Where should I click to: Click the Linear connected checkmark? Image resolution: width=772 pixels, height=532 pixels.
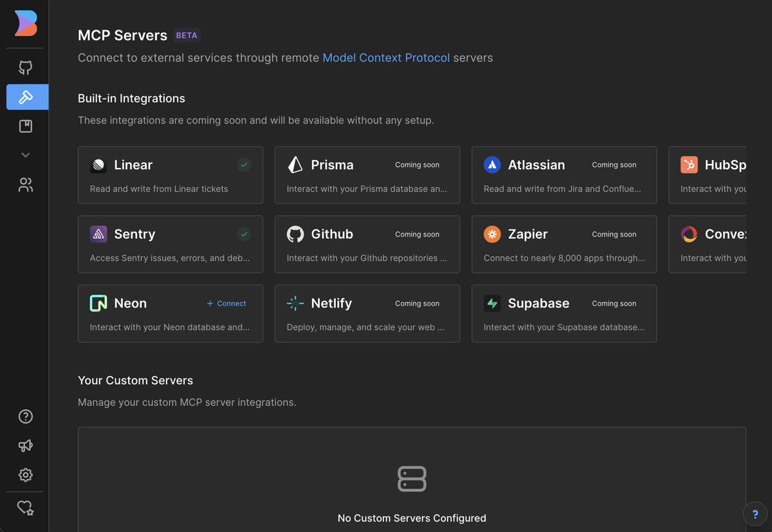click(x=244, y=165)
